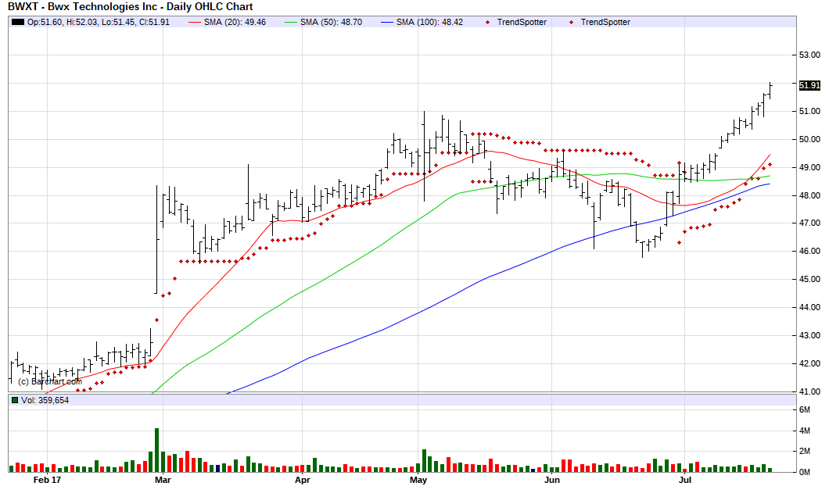Screen dimensions: 829x504
Task: Click the SMA (50): 48.70 legend label
Action: (331, 22)
